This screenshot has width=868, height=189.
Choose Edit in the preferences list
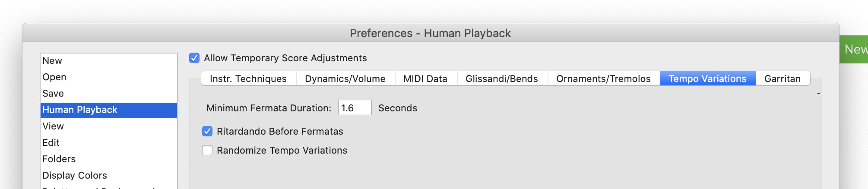coord(51,143)
